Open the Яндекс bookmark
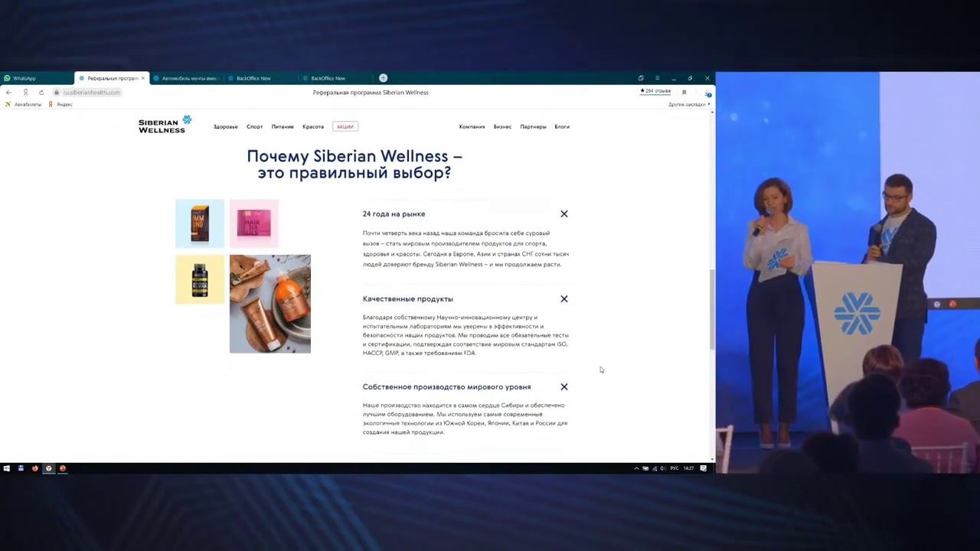980x551 pixels. 61,104
